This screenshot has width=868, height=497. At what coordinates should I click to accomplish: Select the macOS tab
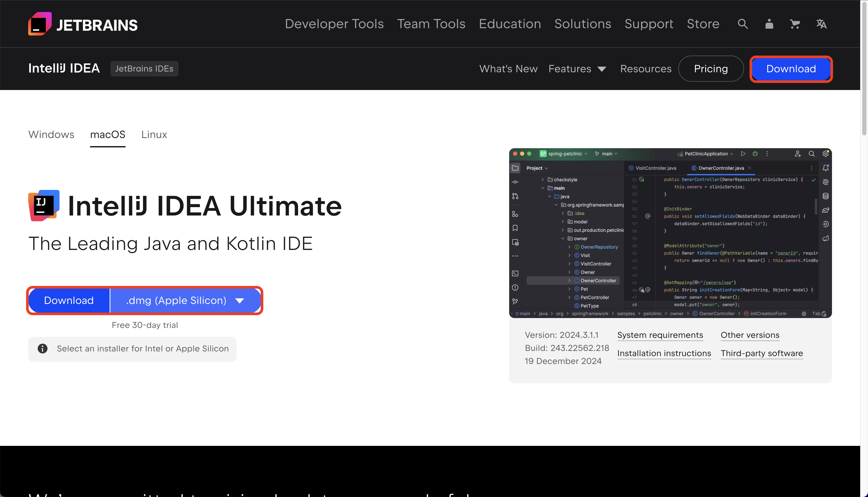pos(108,135)
